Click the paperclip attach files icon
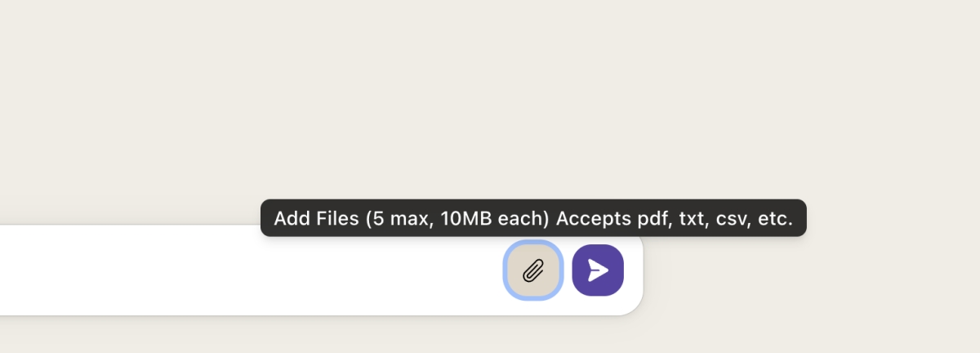This screenshot has height=353, width=980. (x=533, y=270)
